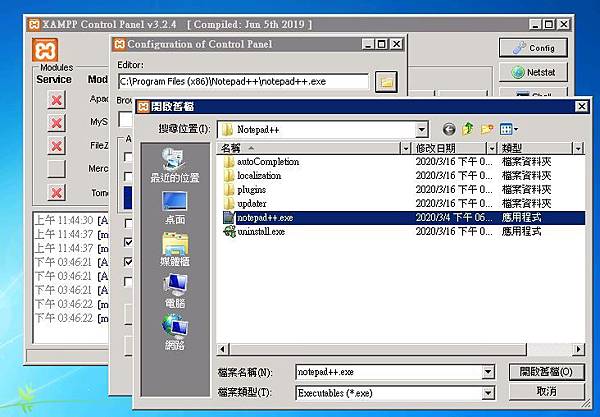Toggle Apache service red X button

[56, 100]
